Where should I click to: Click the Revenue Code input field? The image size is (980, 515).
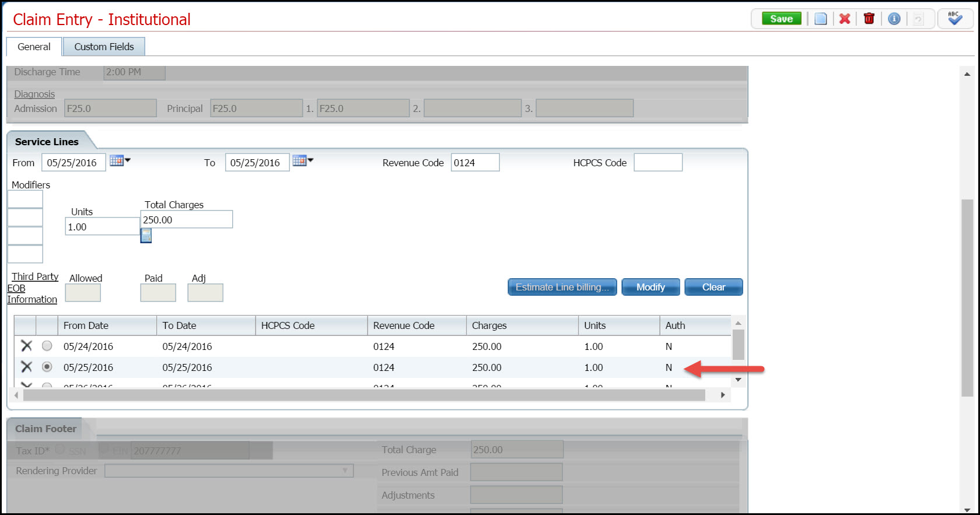tap(475, 163)
